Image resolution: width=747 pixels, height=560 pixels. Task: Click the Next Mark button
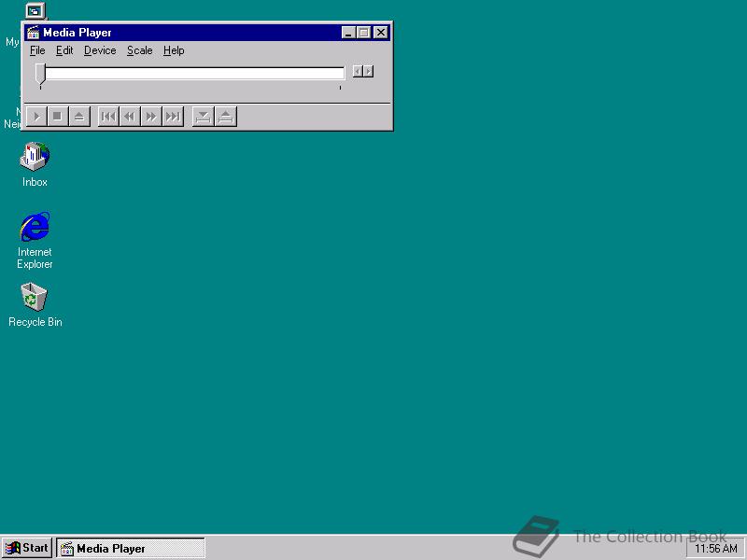point(173,117)
